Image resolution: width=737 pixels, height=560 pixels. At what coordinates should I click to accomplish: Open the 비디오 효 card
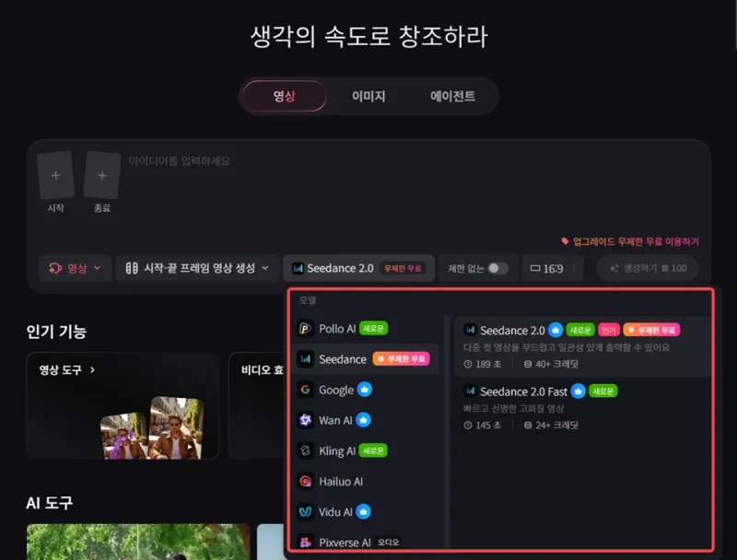click(257, 405)
